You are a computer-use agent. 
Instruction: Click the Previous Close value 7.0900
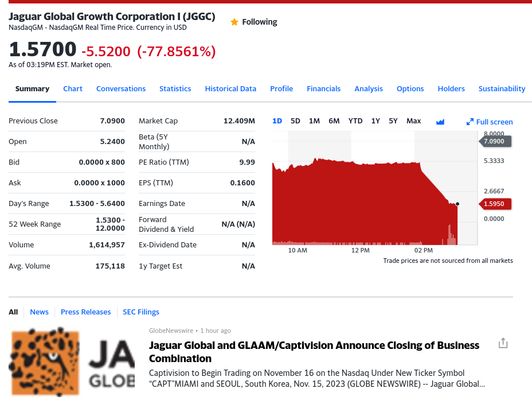click(x=112, y=121)
